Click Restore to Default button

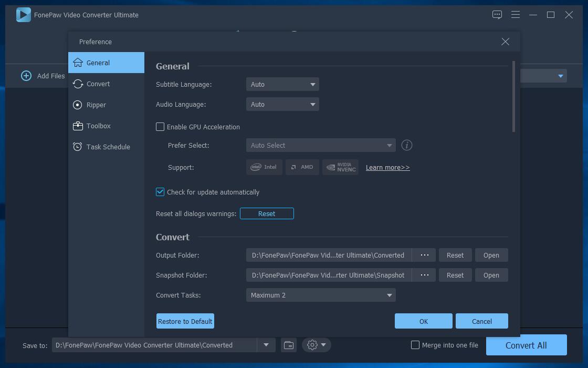point(185,321)
